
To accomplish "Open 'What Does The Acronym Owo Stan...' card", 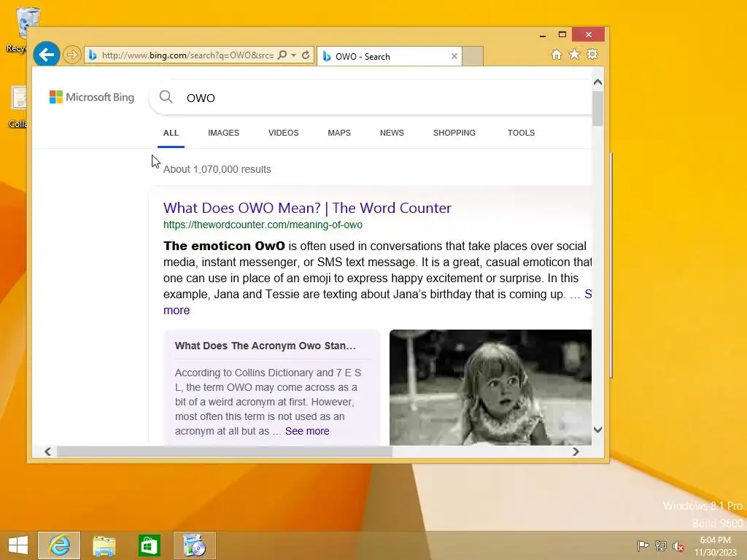I will [266, 346].
